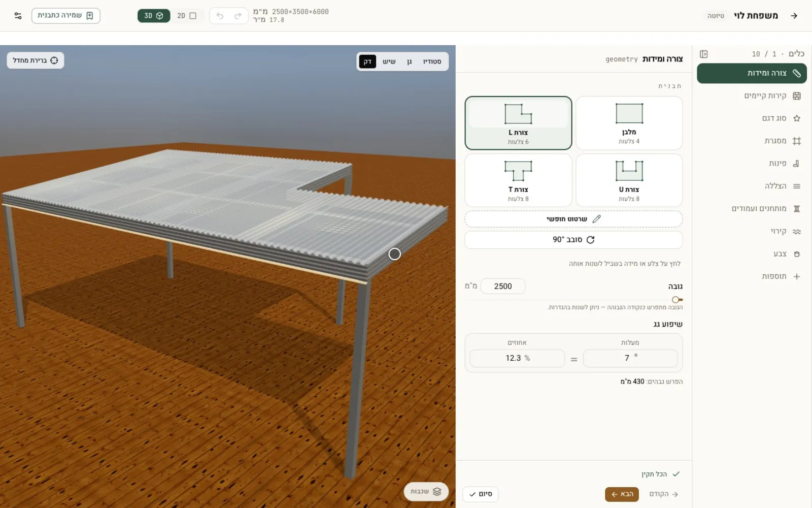Switch the scene to סטודיו (studio)
Image resolution: width=812 pixels, height=508 pixels.
click(432, 61)
